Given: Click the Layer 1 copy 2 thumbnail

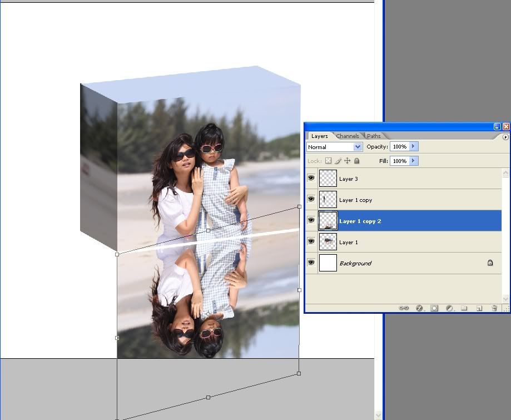Looking at the screenshot, I should pyautogui.click(x=328, y=221).
